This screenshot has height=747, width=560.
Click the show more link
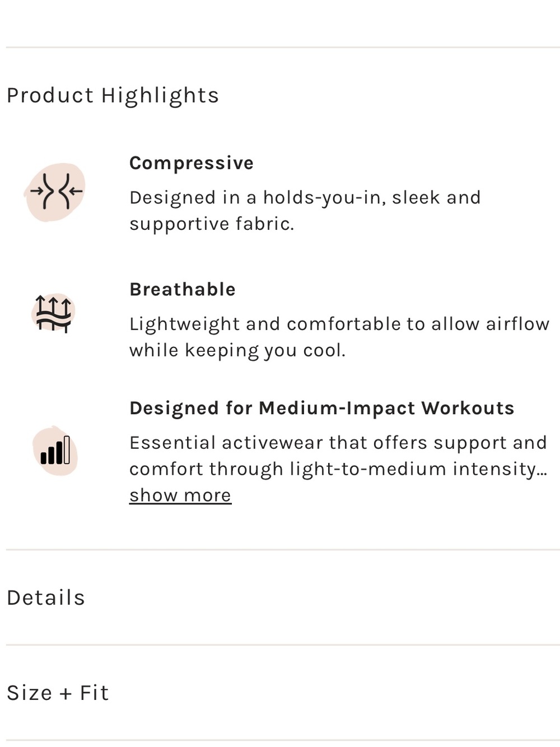(180, 495)
